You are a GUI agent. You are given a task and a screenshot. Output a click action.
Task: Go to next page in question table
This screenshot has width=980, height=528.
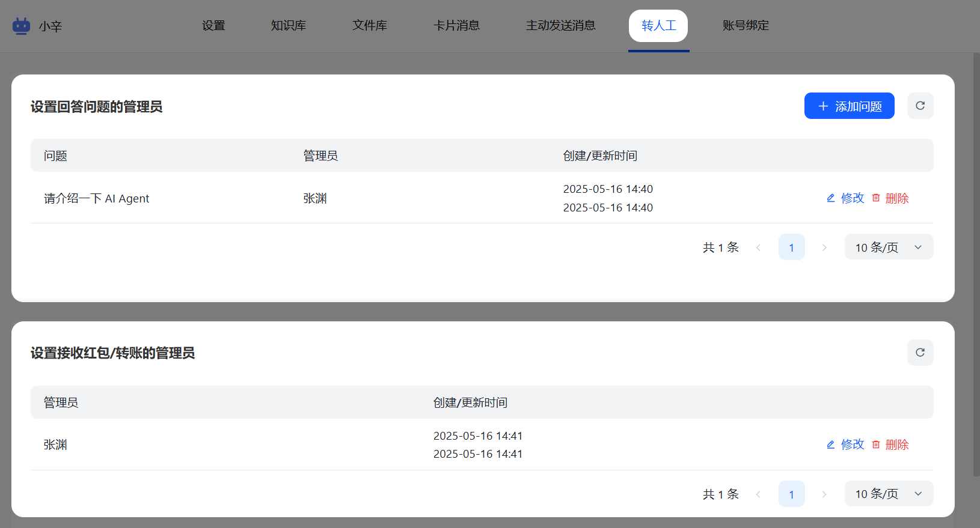point(824,247)
